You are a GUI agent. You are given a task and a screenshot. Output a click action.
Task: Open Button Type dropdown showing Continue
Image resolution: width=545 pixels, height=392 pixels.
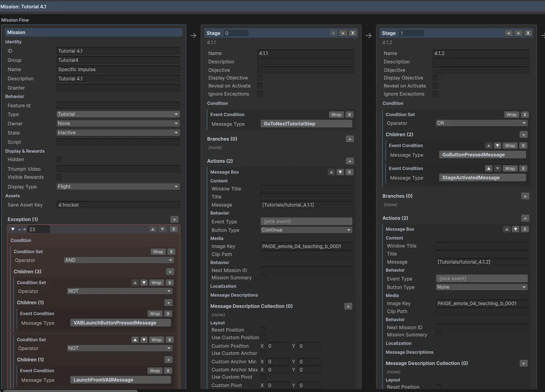306,230
